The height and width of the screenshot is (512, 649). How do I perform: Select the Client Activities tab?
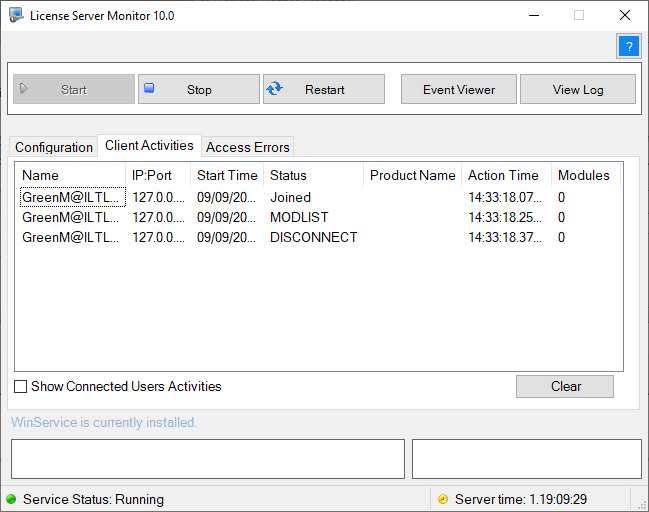149,145
